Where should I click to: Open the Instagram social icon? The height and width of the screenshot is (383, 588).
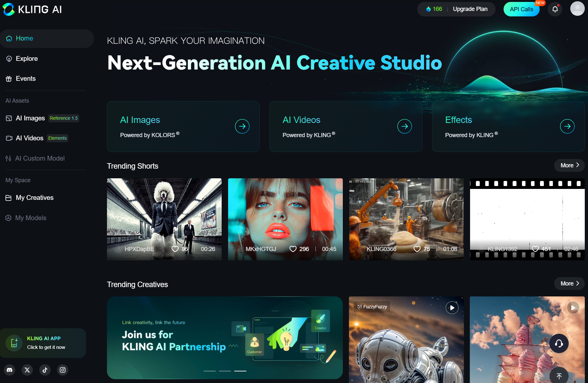click(63, 370)
